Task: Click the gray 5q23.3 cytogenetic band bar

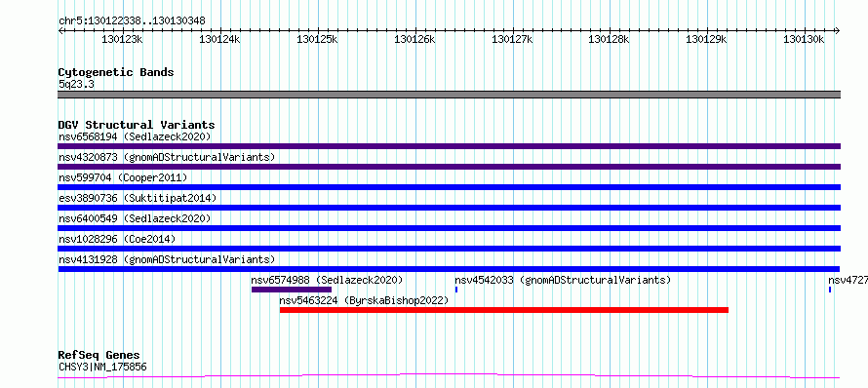Action: pyautogui.click(x=449, y=95)
